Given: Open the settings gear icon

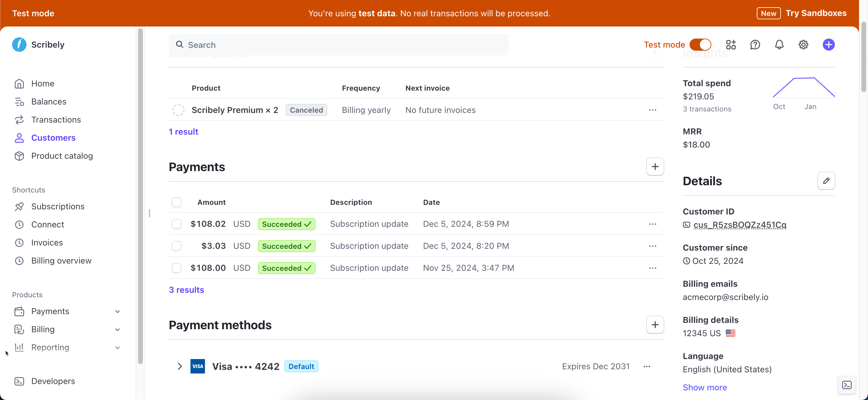Looking at the screenshot, I should 803,45.
